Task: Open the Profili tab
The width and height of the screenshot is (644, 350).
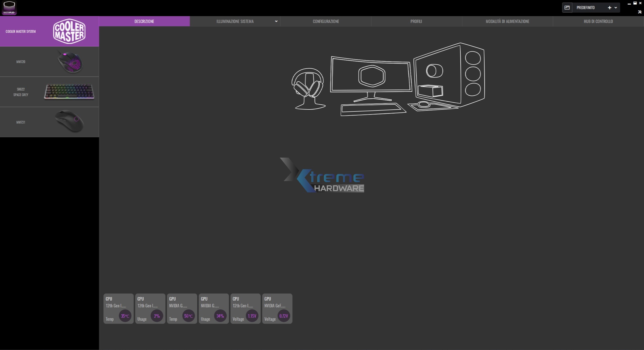Action: (416, 21)
